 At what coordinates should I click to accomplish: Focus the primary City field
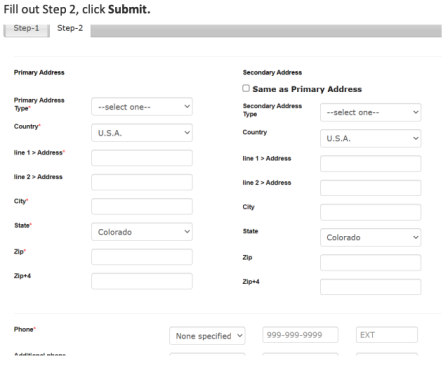142,206
